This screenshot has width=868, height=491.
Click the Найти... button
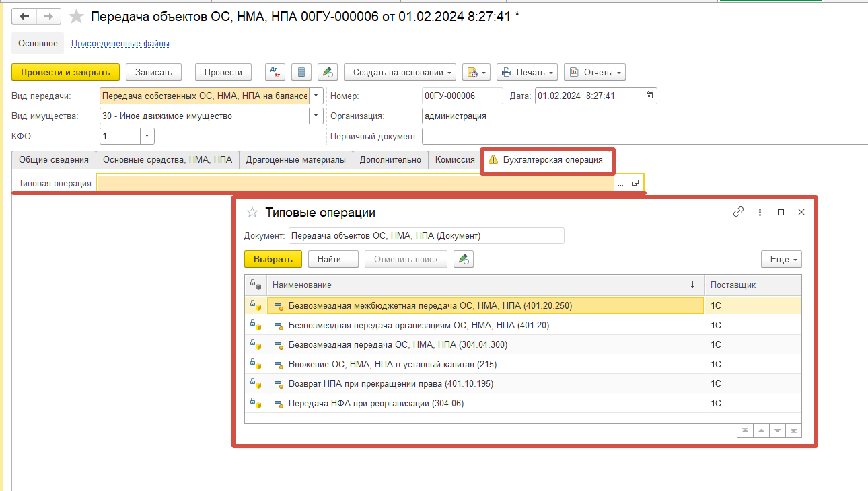(x=333, y=259)
